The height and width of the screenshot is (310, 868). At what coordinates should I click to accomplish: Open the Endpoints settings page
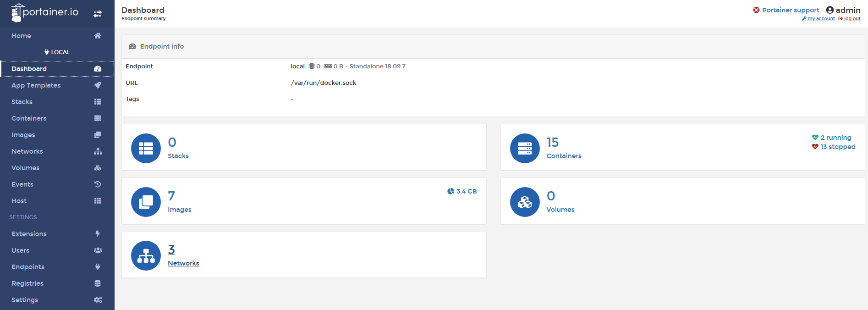(x=57, y=267)
